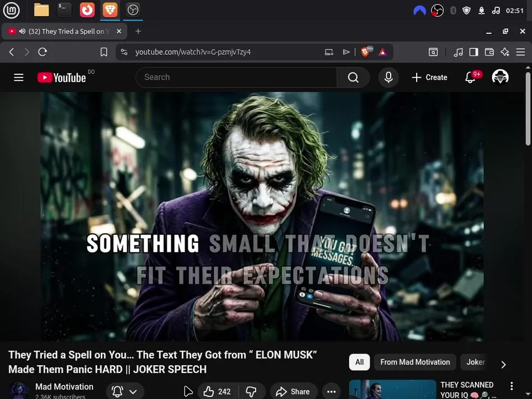Screen dimensions: 532x399
Task: Switch to Brave browser in taskbar
Action: (x=110, y=10)
